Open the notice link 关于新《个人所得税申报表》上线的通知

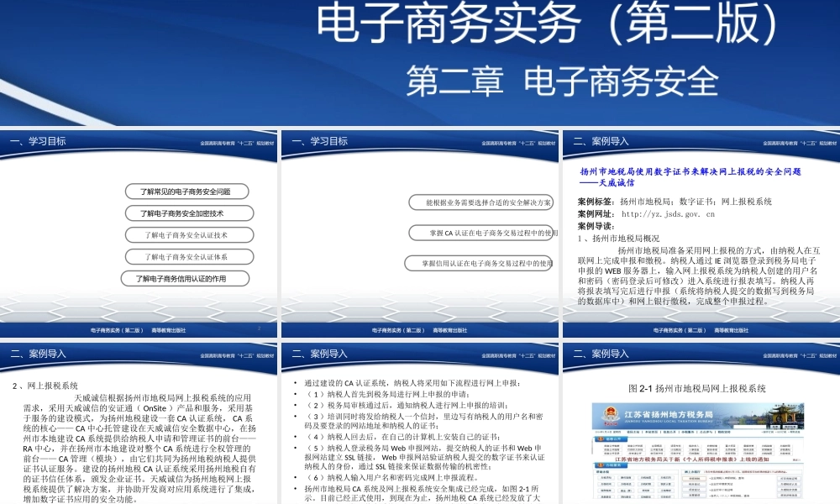pos(693,459)
